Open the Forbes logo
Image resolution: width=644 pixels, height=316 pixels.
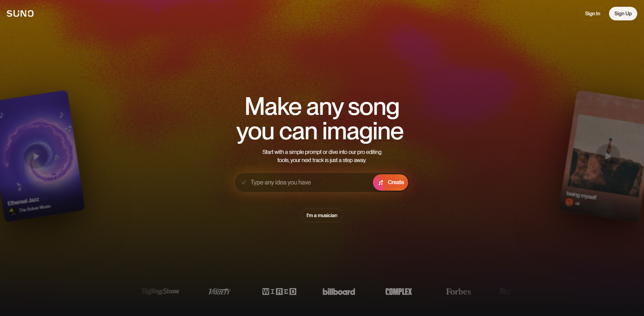point(458,292)
